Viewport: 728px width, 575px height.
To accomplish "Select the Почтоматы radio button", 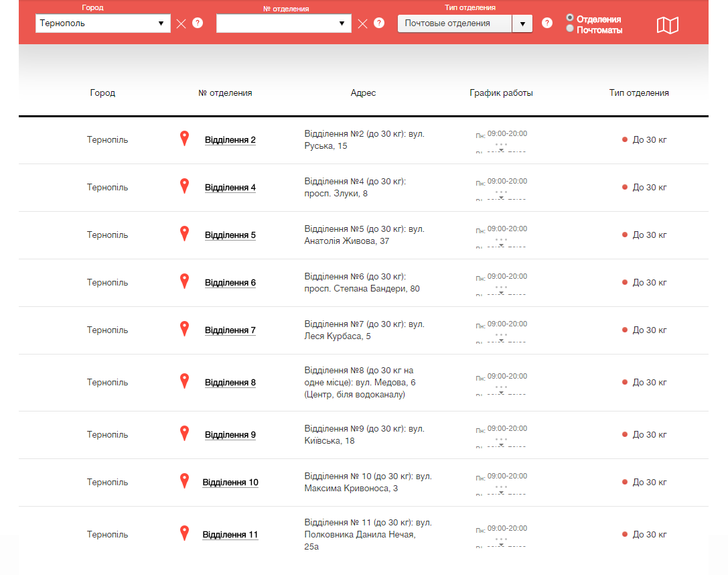I will (570, 29).
